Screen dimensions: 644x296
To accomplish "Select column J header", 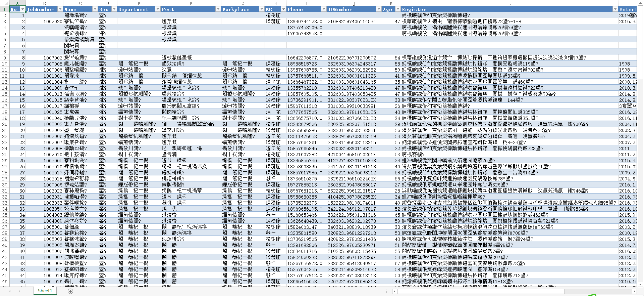I will click(354, 3).
